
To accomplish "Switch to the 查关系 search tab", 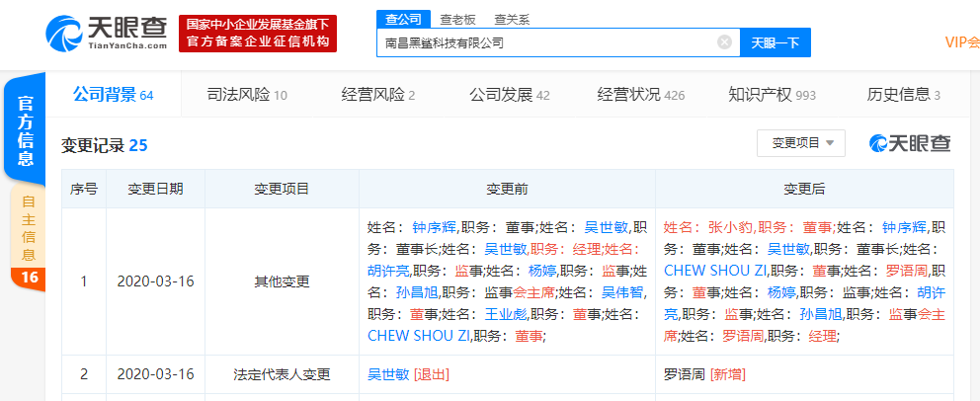I will pyautogui.click(x=512, y=18).
